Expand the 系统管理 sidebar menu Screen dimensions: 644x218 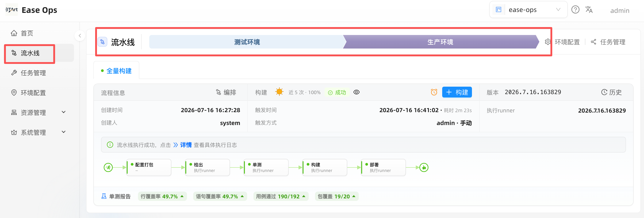(x=64, y=132)
